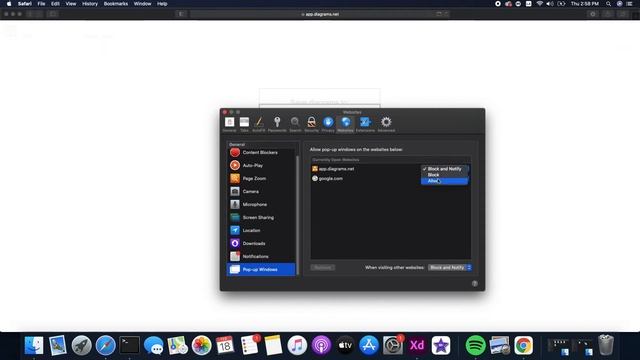Viewport: 640px width, 360px height.
Task: Open Messages from the Dock
Action: [153, 345]
